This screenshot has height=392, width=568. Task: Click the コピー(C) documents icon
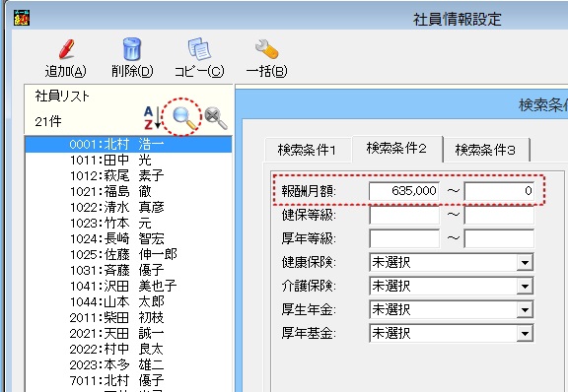[x=199, y=49]
